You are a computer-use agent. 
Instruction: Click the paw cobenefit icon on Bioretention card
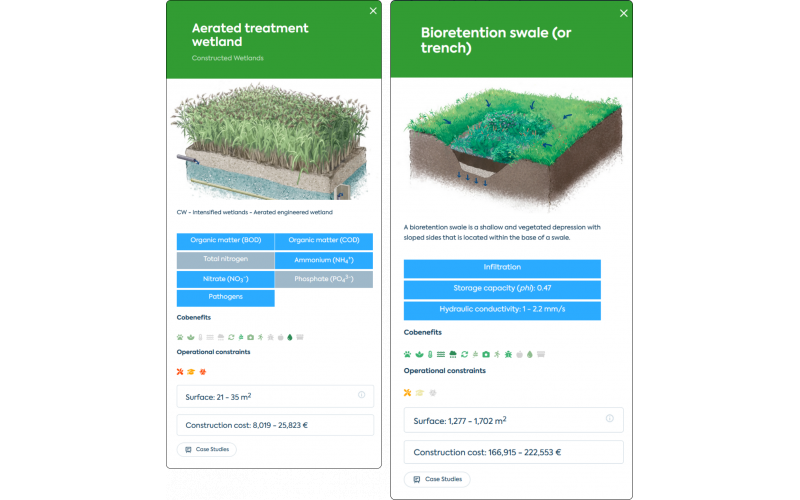pos(407,354)
